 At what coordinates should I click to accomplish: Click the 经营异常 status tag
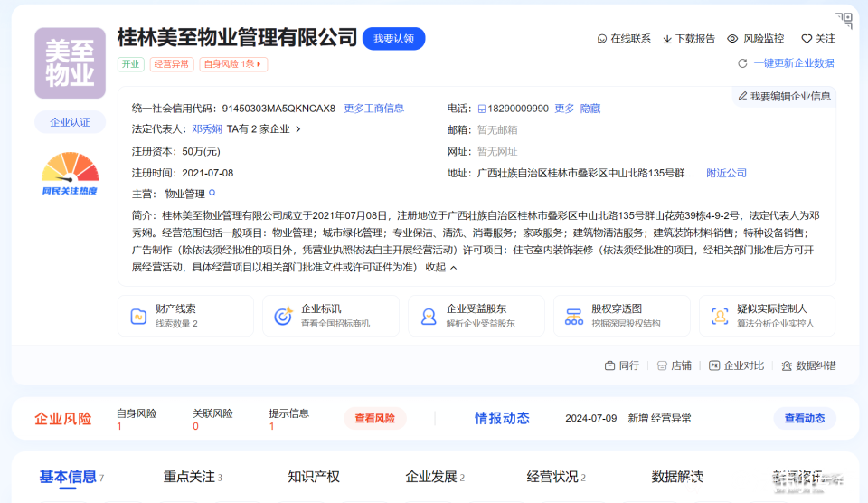[171, 64]
